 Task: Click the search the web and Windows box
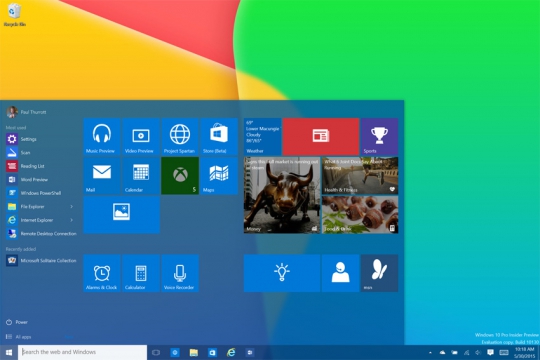[x=82, y=352]
